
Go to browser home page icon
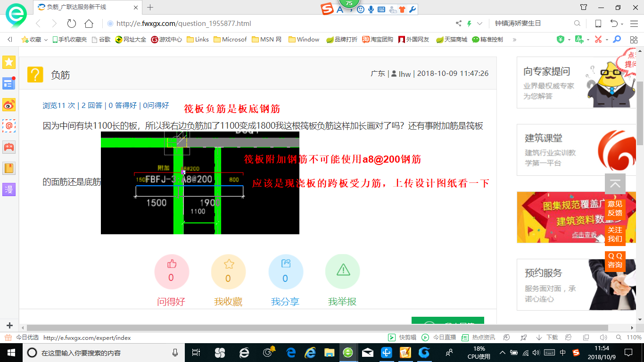[89, 24]
